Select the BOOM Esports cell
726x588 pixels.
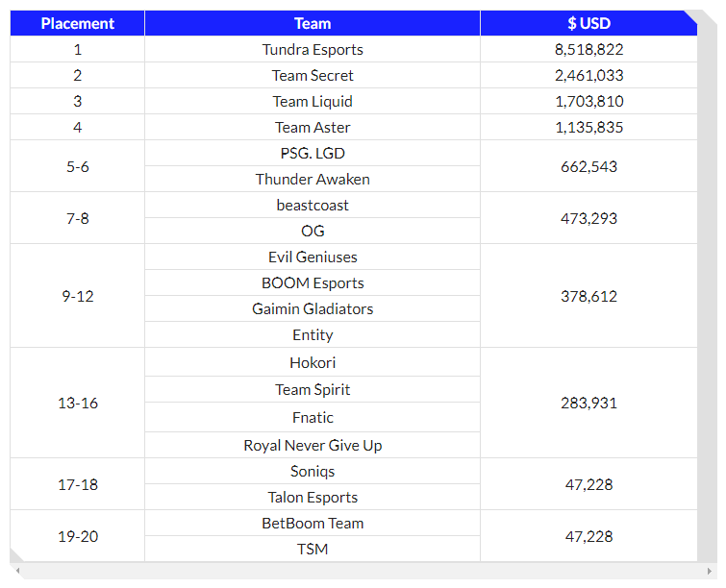(313, 282)
